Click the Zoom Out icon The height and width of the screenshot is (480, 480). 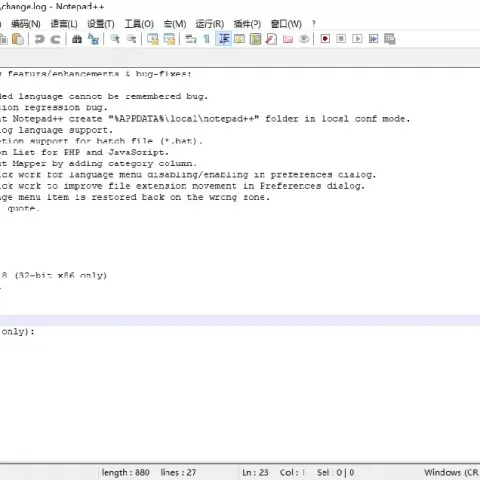131,39
